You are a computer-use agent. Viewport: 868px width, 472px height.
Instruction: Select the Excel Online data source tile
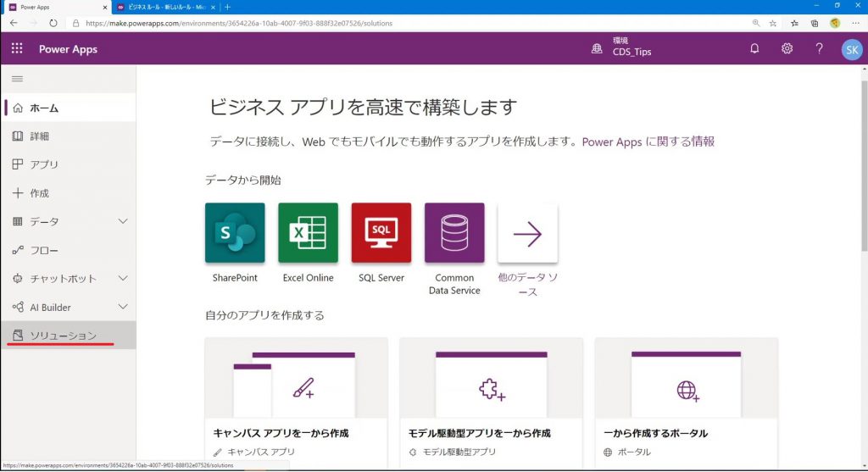pos(308,233)
